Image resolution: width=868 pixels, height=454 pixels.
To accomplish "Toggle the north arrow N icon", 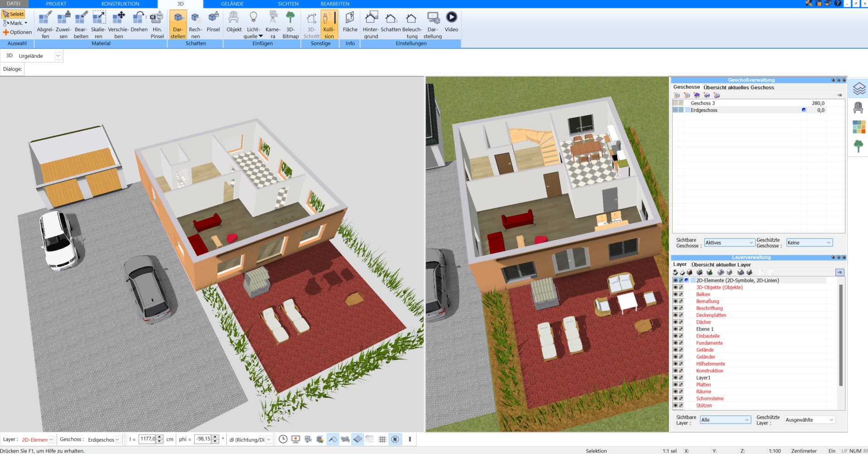I will (395, 439).
